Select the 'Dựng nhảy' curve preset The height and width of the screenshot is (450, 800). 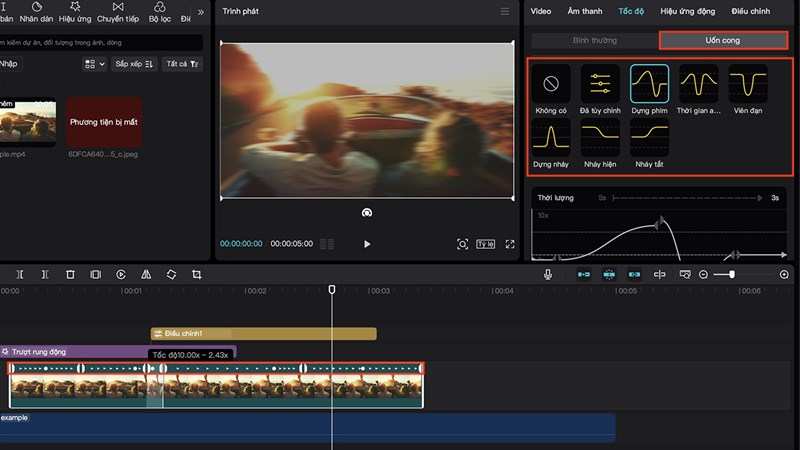[x=550, y=137]
